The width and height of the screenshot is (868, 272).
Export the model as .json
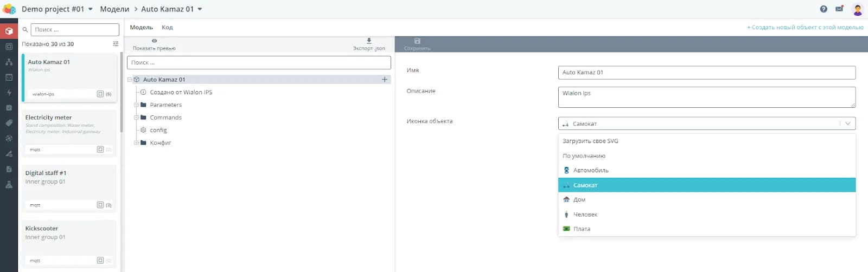pyautogui.click(x=369, y=44)
